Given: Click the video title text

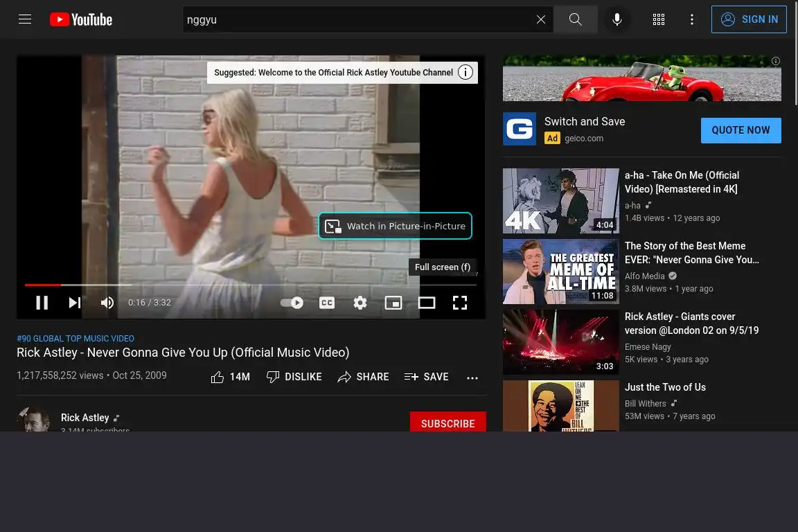Looking at the screenshot, I should click(x=183, y=353).
